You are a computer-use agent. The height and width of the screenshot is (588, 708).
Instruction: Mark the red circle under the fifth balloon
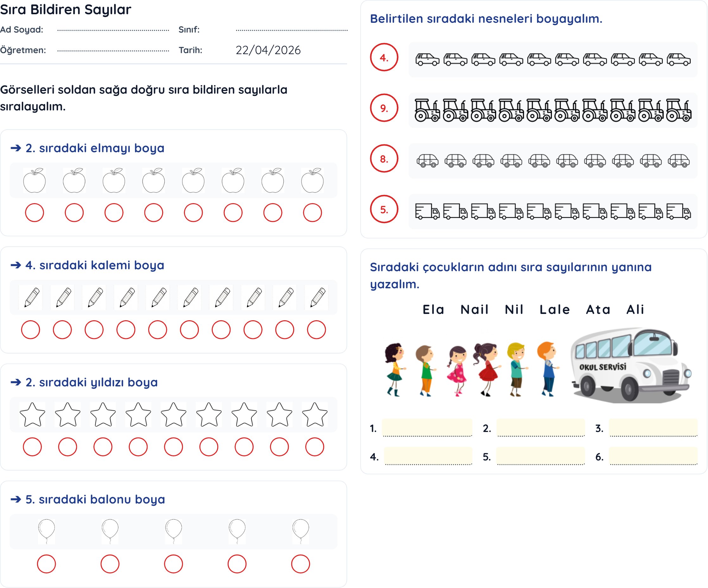click(300, 564)
